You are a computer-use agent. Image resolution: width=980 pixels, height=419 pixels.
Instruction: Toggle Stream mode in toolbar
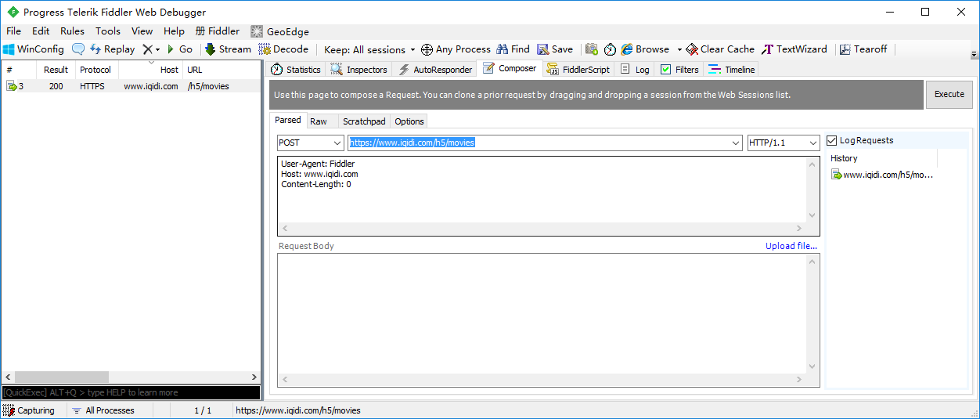click(x=229, y=49)
